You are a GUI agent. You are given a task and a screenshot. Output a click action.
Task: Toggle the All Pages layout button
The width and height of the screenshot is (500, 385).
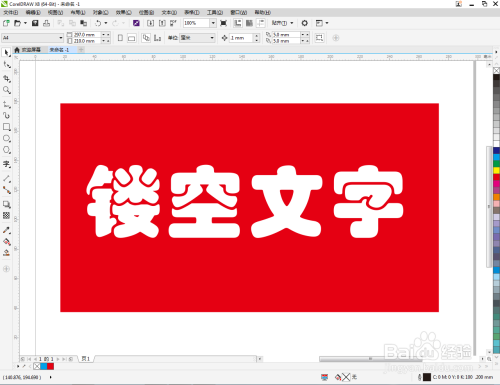tap(146, 38)
